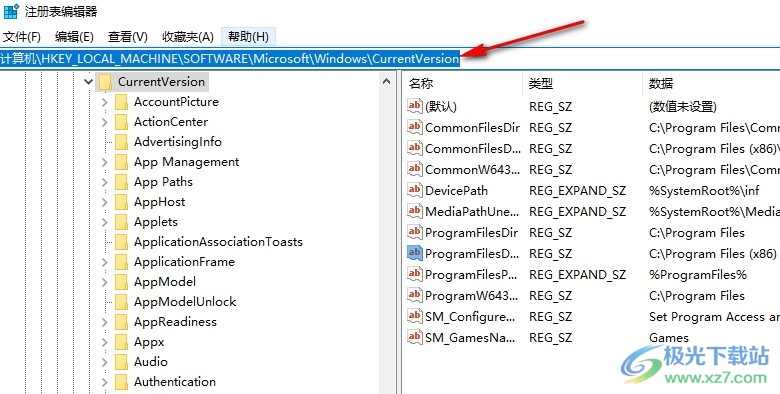Click the registry path address bar

tap(390, 59)
